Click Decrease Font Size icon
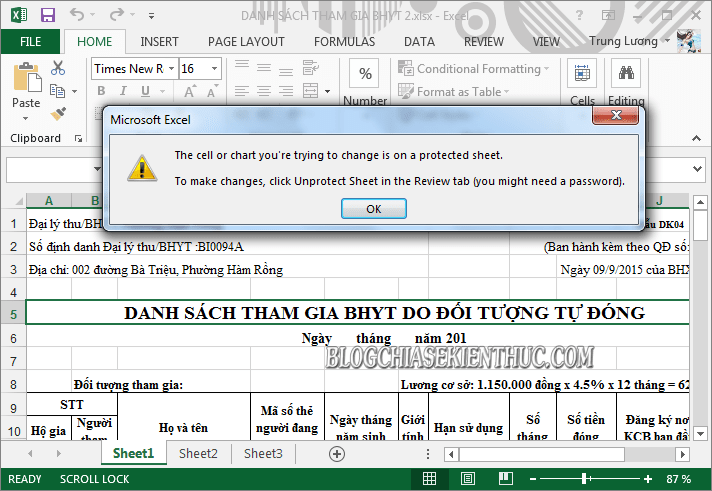The width and height of the screenshot is (712, 491). (x=212, y=91)
